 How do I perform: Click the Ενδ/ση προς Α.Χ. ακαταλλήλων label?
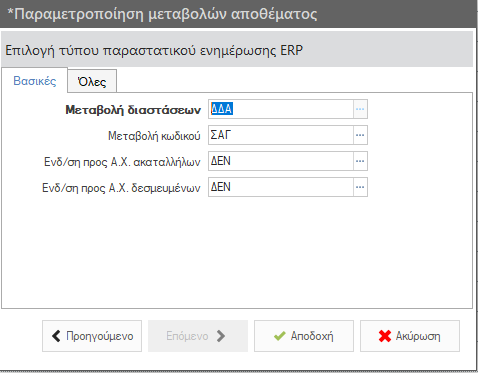coord(122,162)
